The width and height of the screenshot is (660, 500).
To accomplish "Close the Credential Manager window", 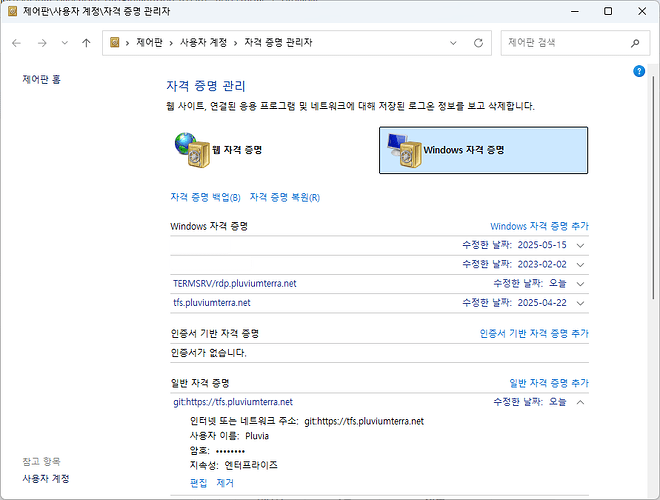I will [x=642, y=11].
